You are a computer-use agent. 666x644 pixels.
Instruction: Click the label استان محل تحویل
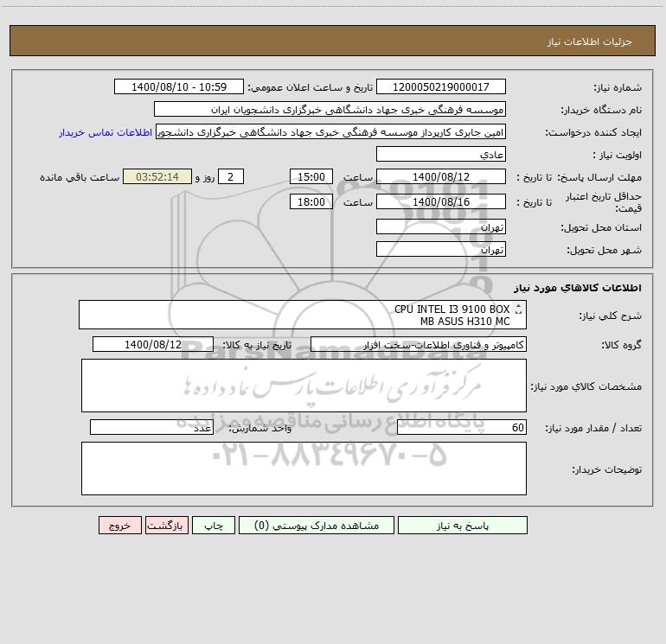pos(601,228)
